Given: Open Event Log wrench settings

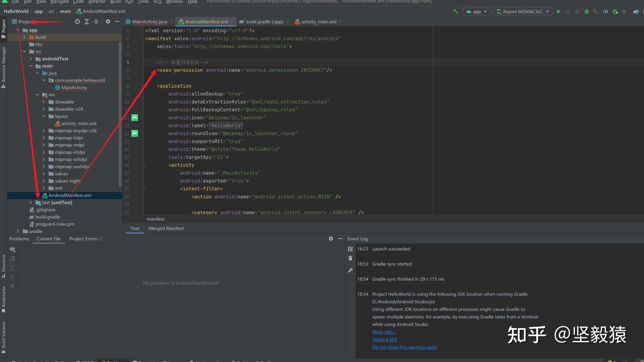Looking at the screenshot, I should pyautogui.click(x=350, y=270).
